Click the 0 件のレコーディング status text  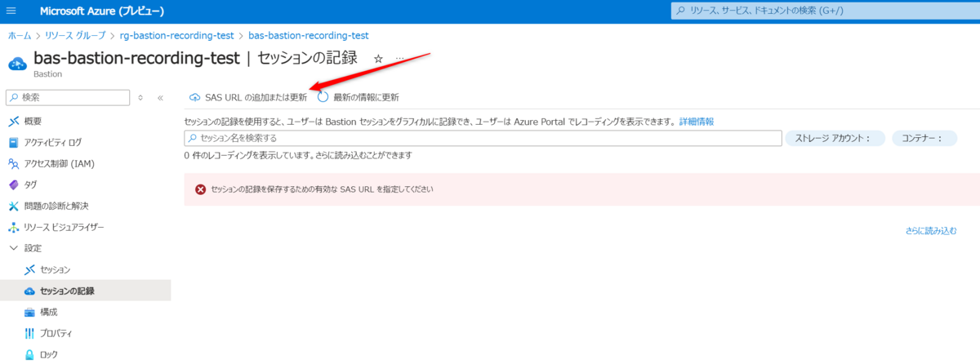pyautogui.click(x=298, y=155)
